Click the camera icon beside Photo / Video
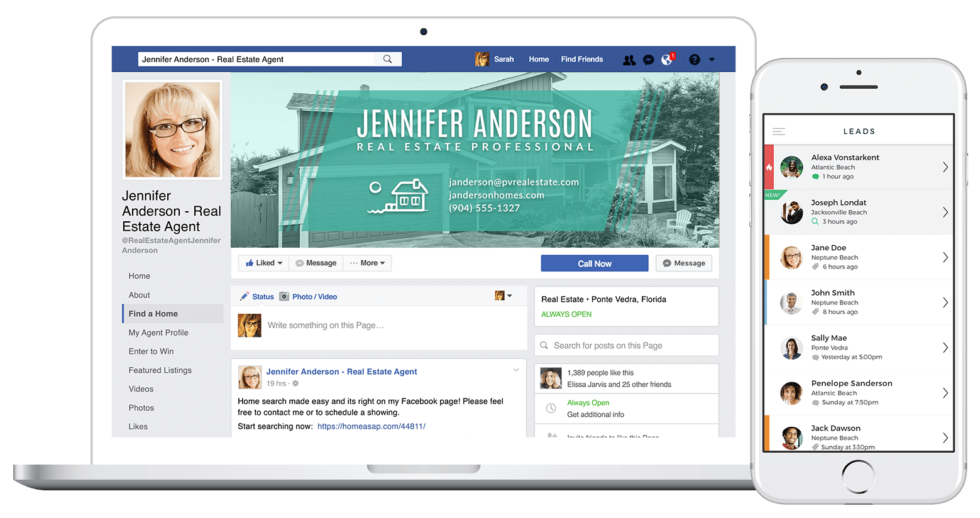This screenshot has width=980, height=518. (x=284, y=296)
